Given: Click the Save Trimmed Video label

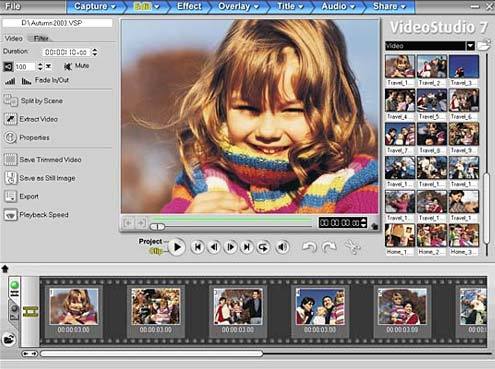Looking at the screenshot, I should tap(50, 160).
